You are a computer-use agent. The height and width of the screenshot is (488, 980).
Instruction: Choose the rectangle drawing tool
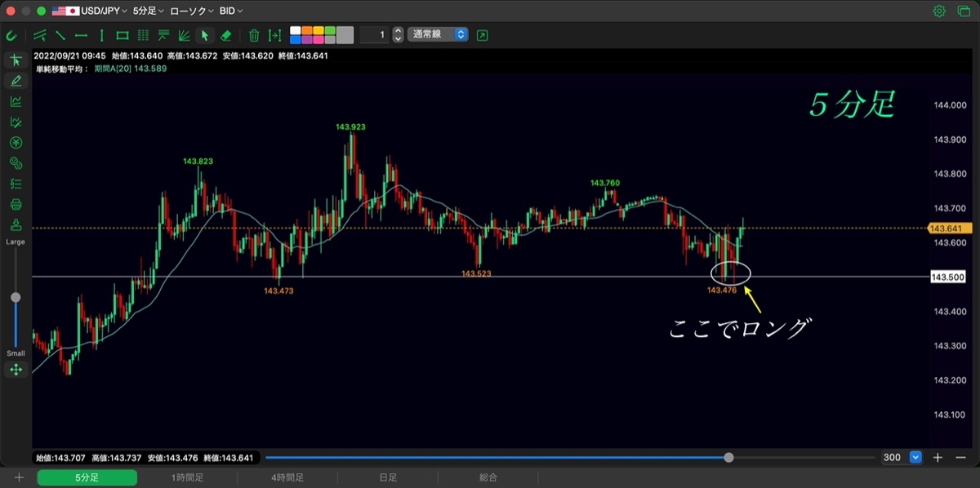(x=122, y=35)
